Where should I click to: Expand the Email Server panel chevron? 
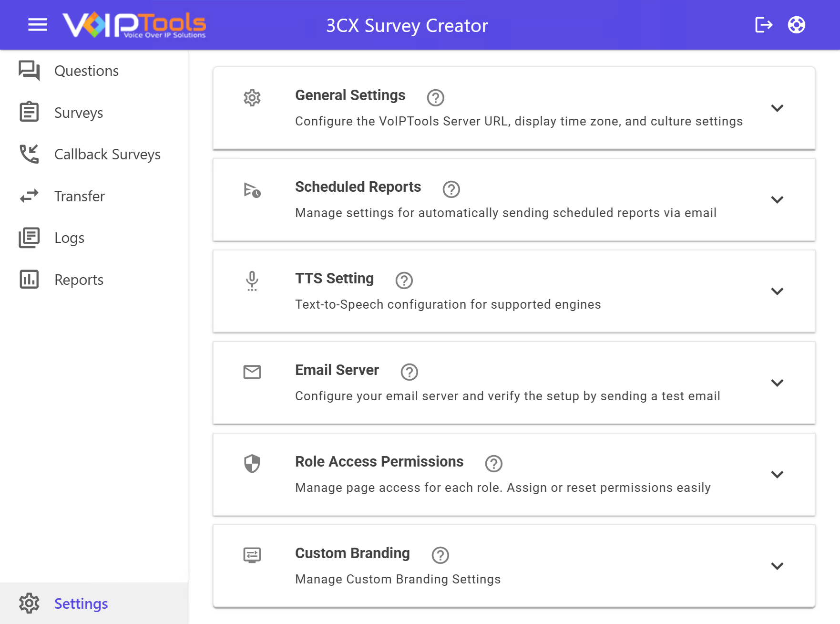click(777, 383)
